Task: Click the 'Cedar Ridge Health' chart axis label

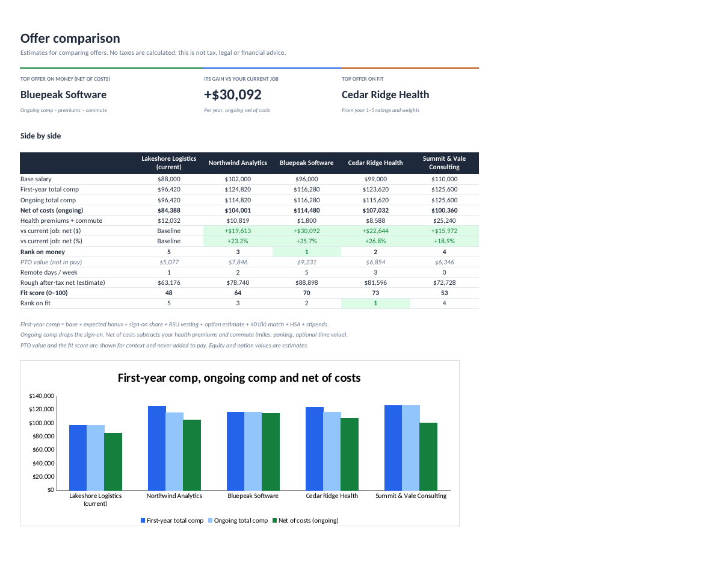Action: point(332,496)
